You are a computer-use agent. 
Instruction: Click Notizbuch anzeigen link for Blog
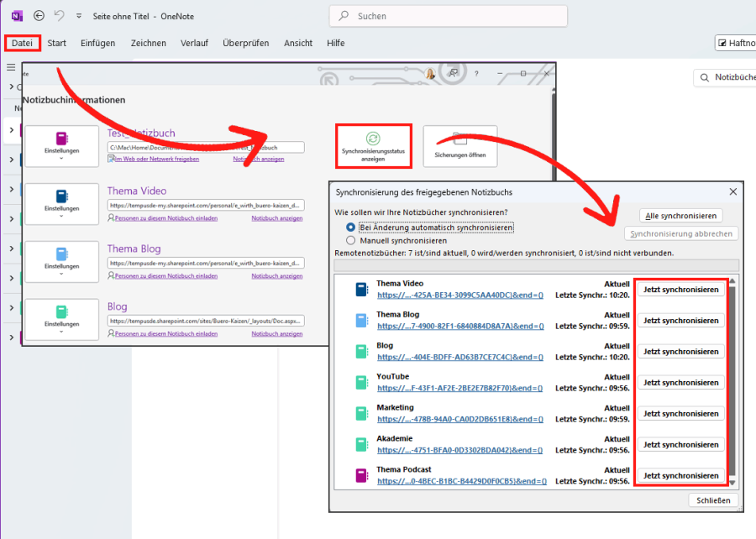[277, 334]
